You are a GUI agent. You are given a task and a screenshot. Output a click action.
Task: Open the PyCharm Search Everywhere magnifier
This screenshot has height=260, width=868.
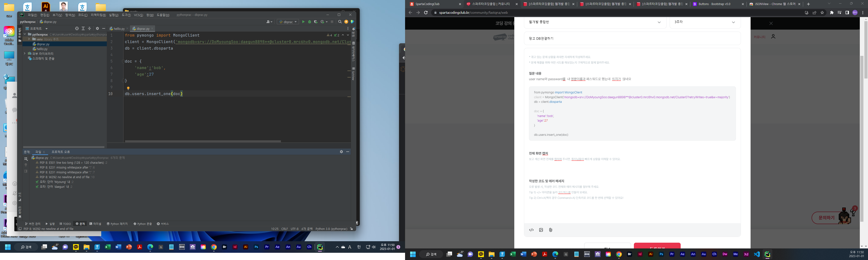[x=340, y=22]
